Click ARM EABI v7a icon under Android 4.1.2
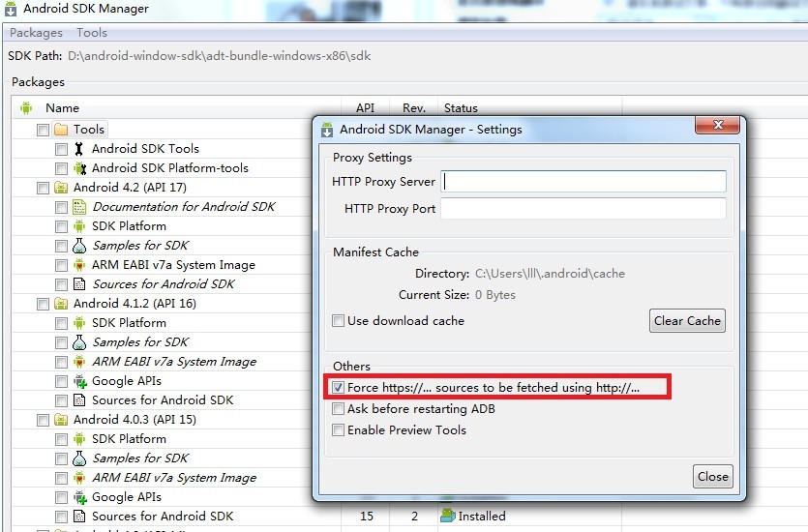Screen dimensions: 808x532 tap(78, 362)
